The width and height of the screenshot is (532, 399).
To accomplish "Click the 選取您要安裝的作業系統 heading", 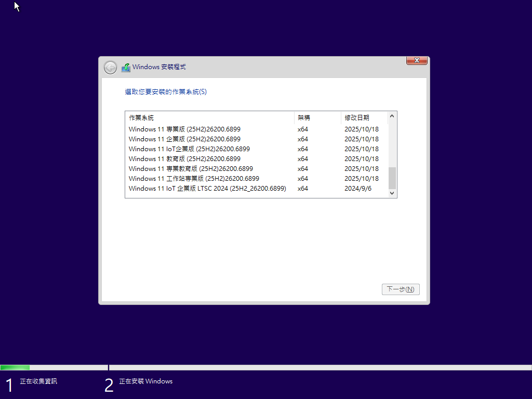I will point(166,91).
